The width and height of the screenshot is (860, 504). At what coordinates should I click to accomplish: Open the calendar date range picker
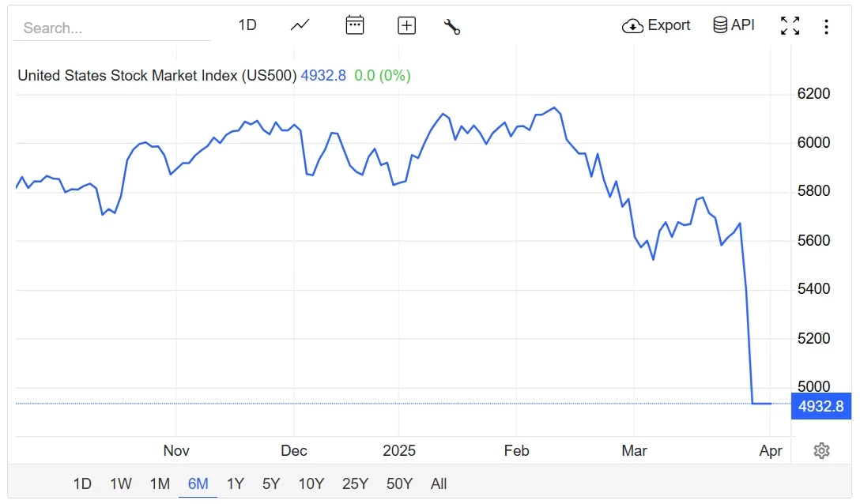coord(355,25)
